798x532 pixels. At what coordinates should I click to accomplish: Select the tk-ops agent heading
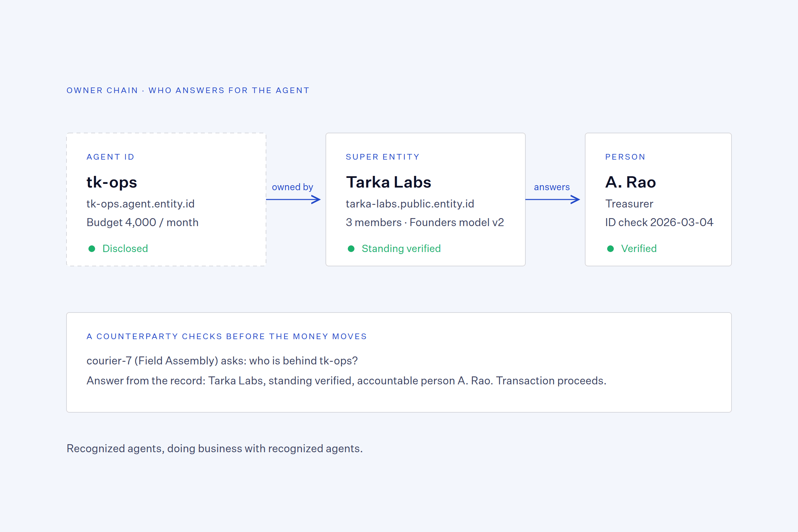112,182
